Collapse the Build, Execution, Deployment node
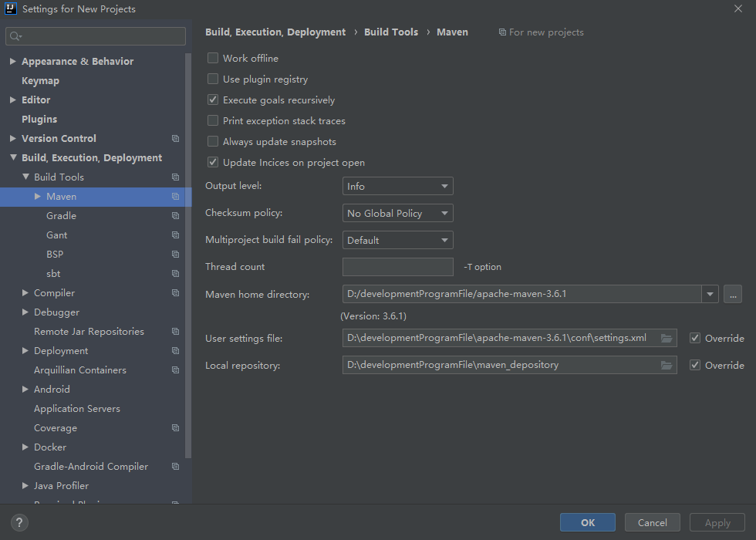 13,157
